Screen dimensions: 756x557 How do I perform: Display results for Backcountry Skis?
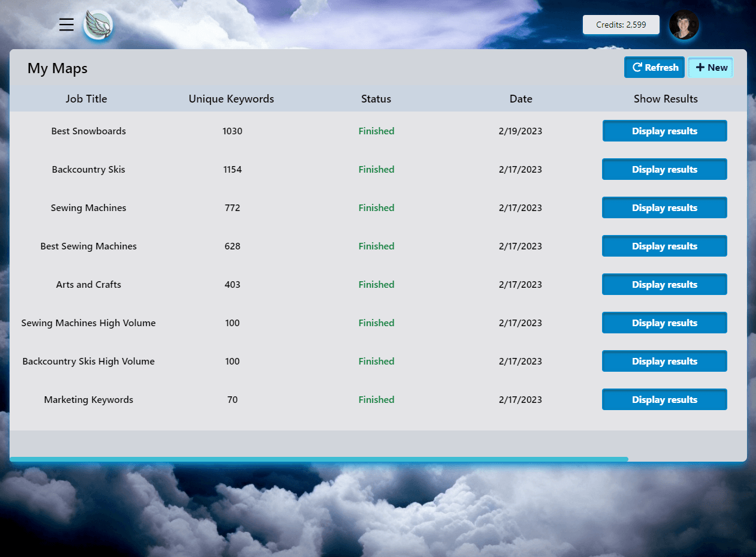point(664,169)
